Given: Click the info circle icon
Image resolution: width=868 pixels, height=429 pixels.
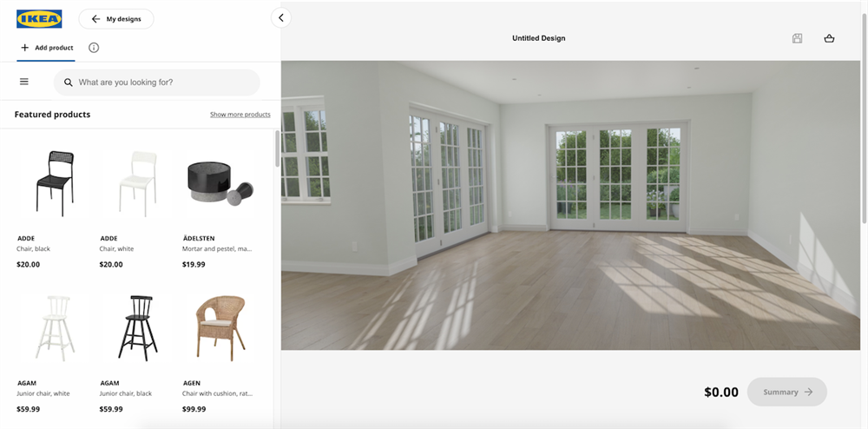Looking at the screenshot, I should (94, 48).
